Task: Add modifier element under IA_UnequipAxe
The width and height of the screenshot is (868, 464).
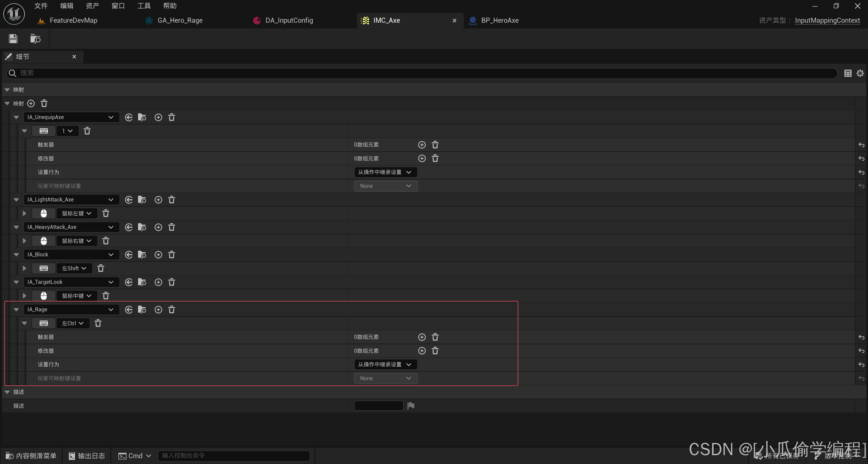Action: tap(422, 158)
